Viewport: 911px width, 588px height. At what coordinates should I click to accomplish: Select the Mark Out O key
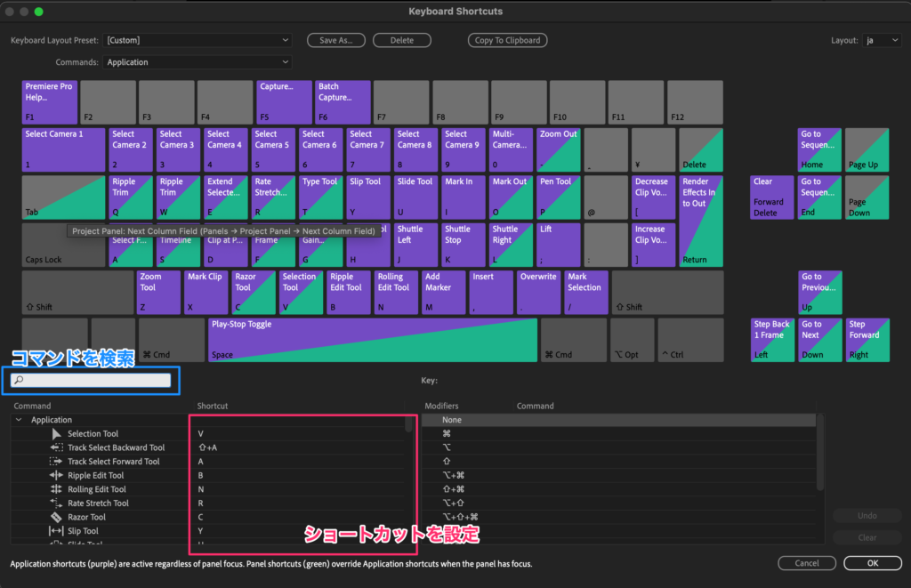[x=512, y=197]
